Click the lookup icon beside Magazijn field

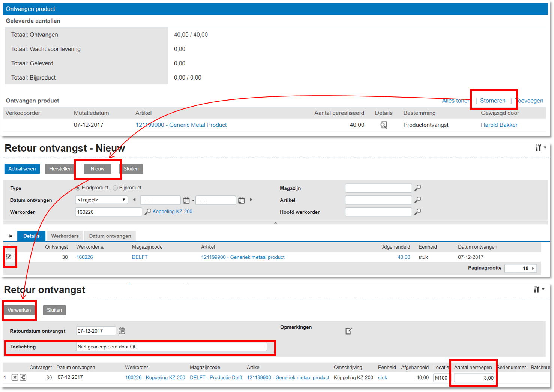pos(417,188)
